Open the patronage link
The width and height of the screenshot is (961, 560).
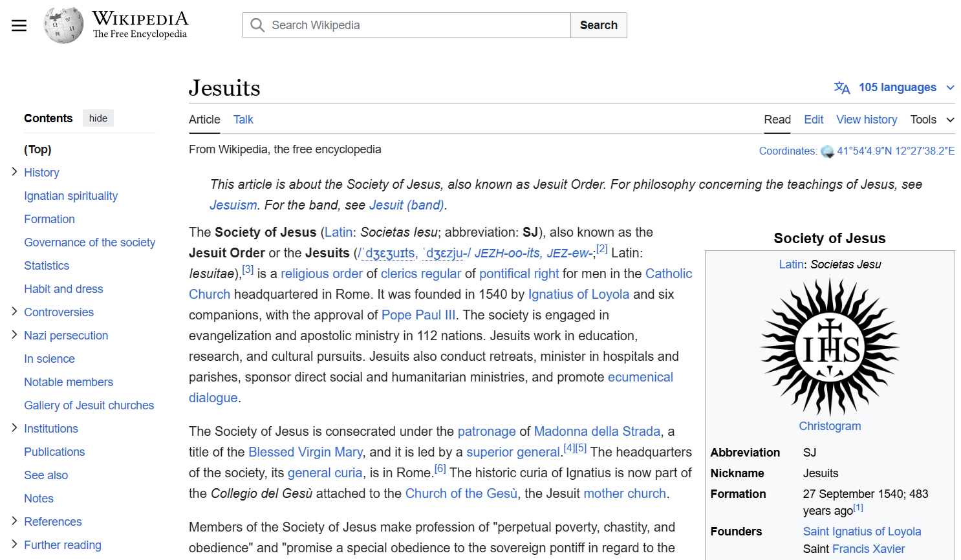[x=487, y=431]
